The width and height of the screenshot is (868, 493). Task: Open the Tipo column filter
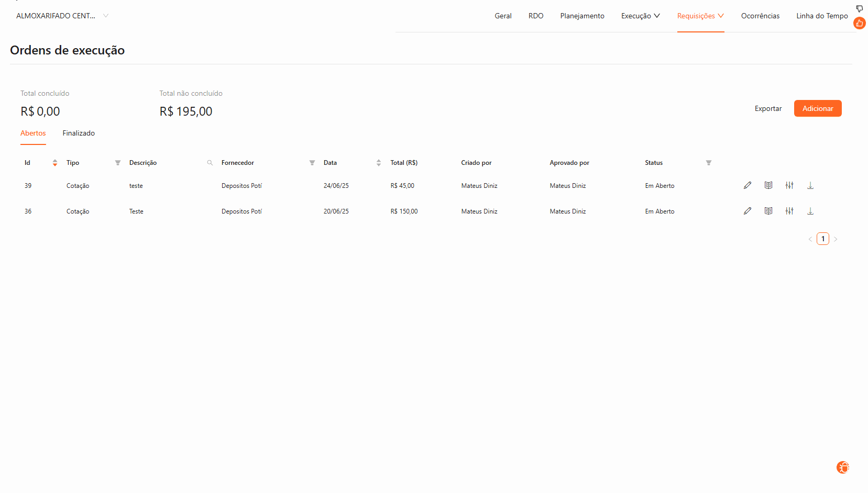118,163
